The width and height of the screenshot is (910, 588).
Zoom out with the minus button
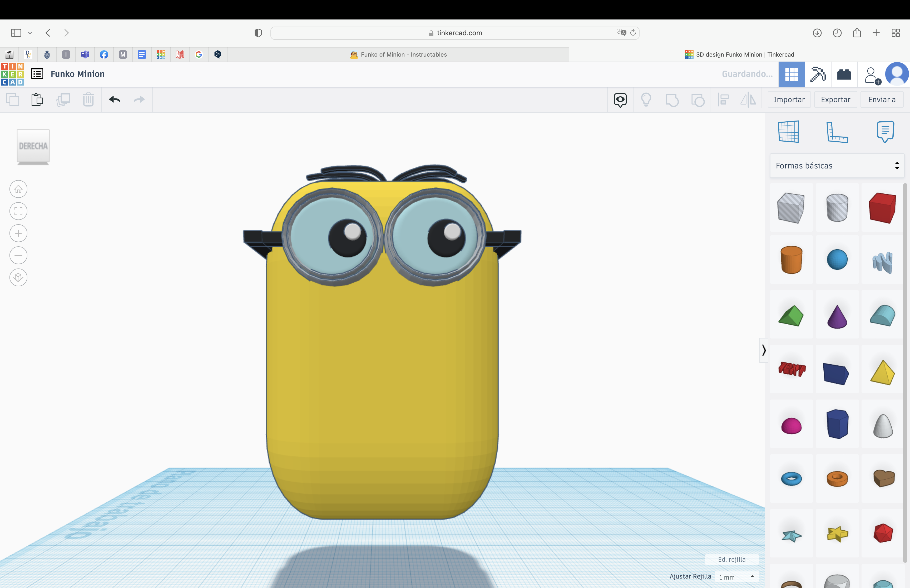pyautogui.click(x=18, y=255)
